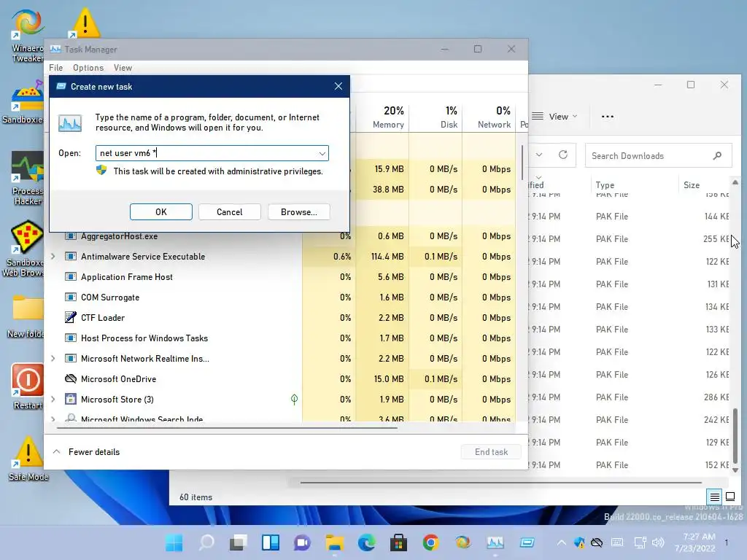
Task: Select the 286 KB PAK File row
Action: click(629, 397)
